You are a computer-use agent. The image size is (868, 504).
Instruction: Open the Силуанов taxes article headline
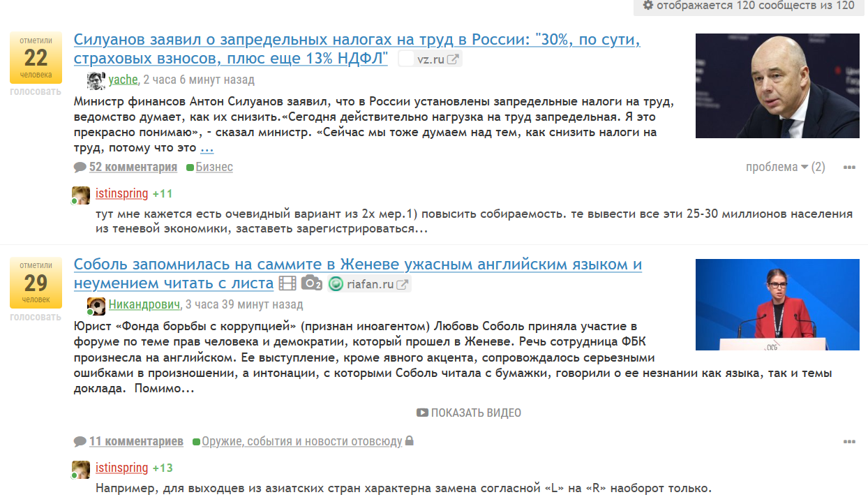coord(357,40)
